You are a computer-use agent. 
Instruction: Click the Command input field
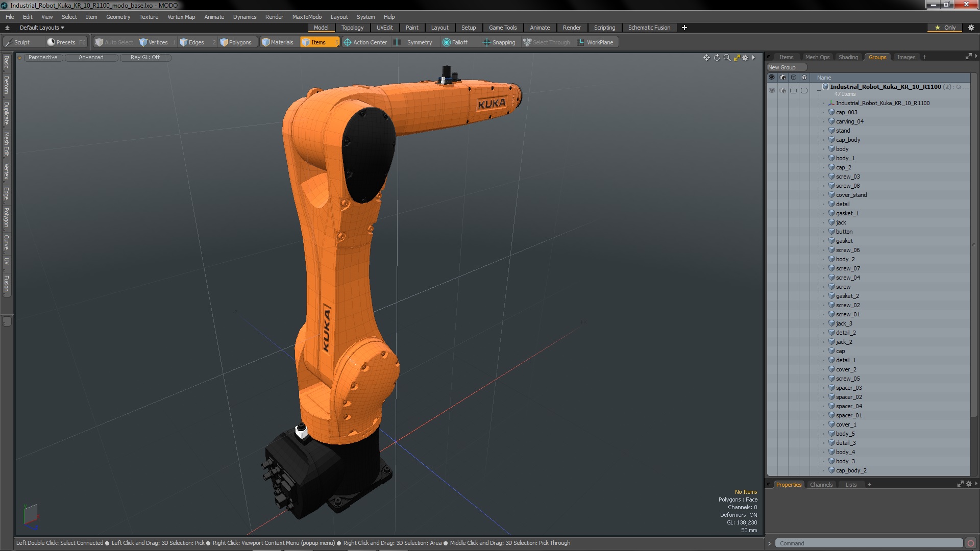[x=868, y=543]
